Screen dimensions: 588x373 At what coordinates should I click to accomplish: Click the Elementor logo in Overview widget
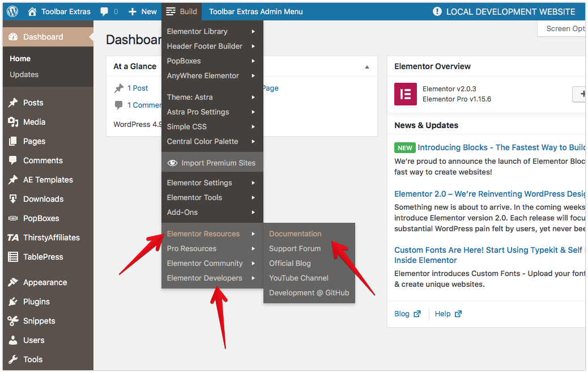pyautogui.click(x=406, y=94)
